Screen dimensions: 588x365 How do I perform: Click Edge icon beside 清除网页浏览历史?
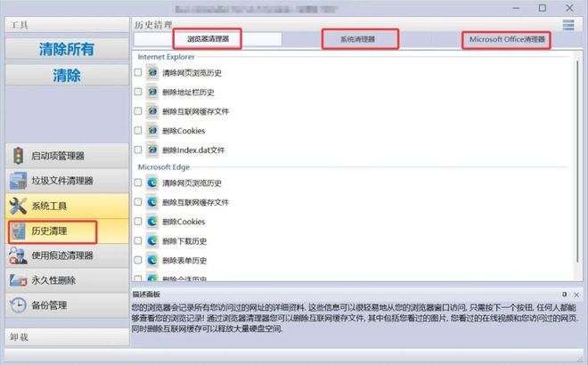[x=151, y=182]
